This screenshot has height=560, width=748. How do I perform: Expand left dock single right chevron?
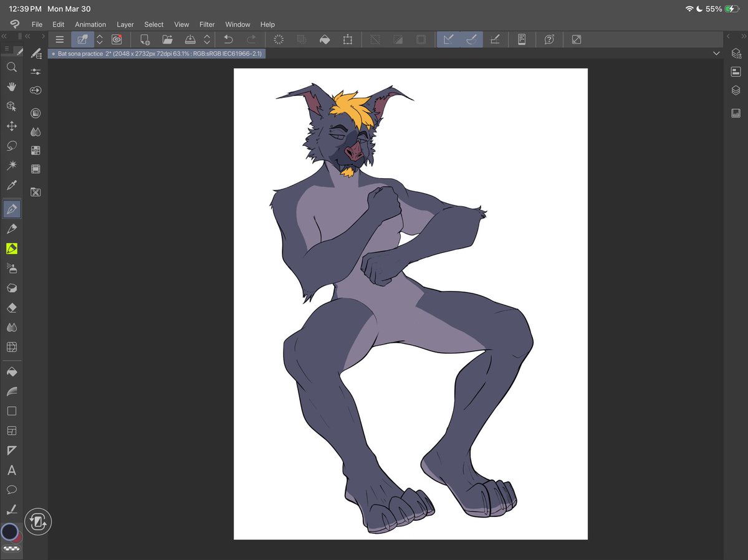pyautogui.click(x=43, y=36)
